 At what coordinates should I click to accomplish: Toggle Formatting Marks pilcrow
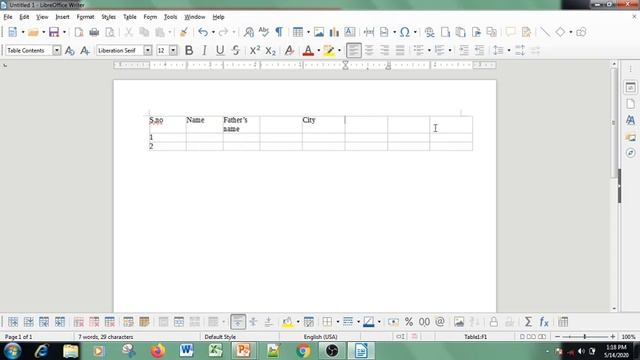tap(279, 32)
